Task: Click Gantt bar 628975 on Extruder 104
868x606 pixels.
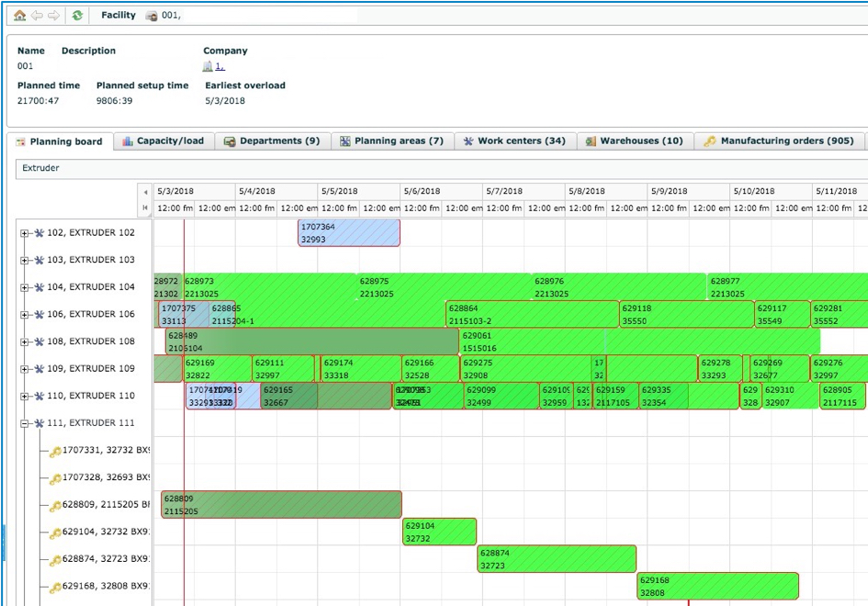Action: (444, 287)
